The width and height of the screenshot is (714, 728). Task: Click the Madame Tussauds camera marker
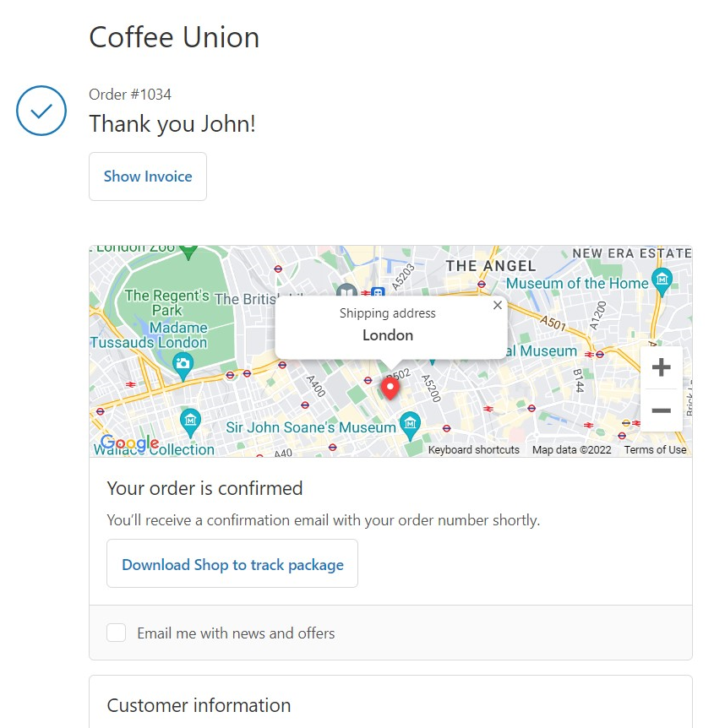(x=183, y=365)
